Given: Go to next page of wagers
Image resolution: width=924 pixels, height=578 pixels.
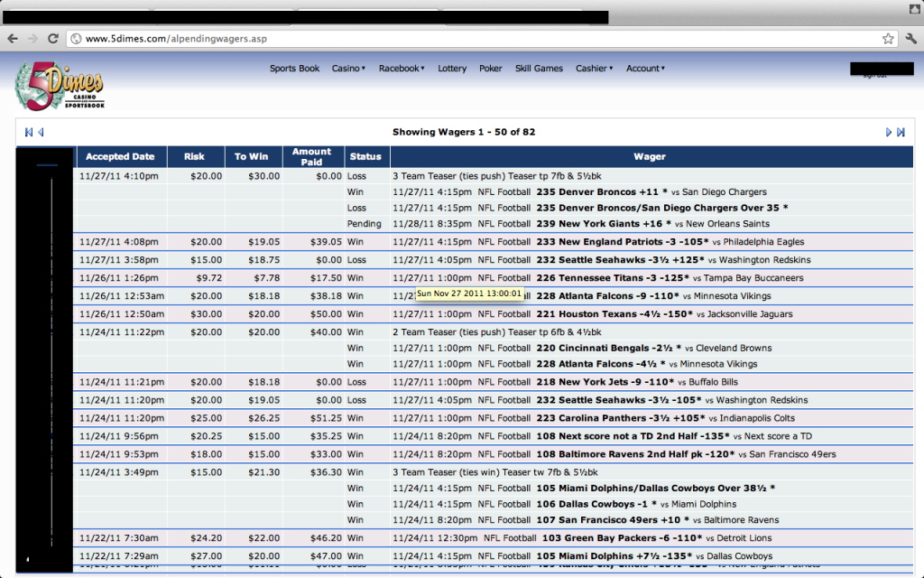Looking at the screenshot, I should click(x=889, y=132).
